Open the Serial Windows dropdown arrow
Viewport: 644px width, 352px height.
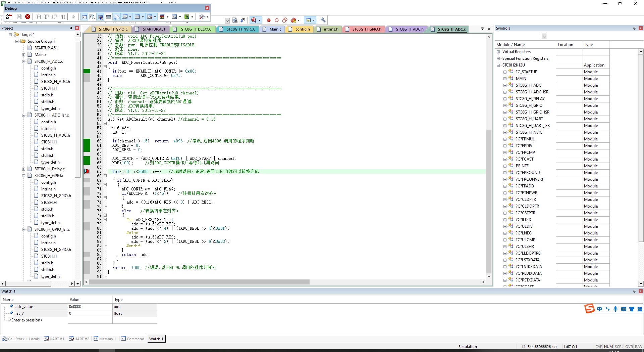pyautogui.click(x=155, y=17)
